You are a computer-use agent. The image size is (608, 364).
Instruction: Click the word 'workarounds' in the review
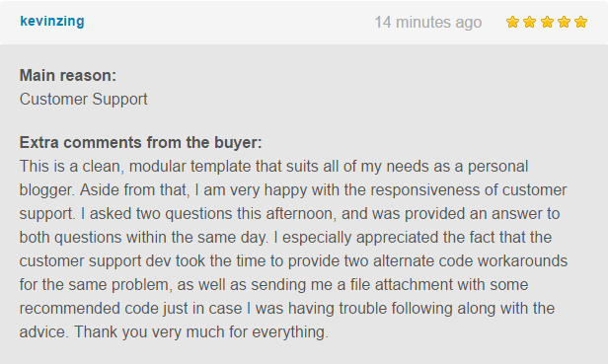click(522, 260)
